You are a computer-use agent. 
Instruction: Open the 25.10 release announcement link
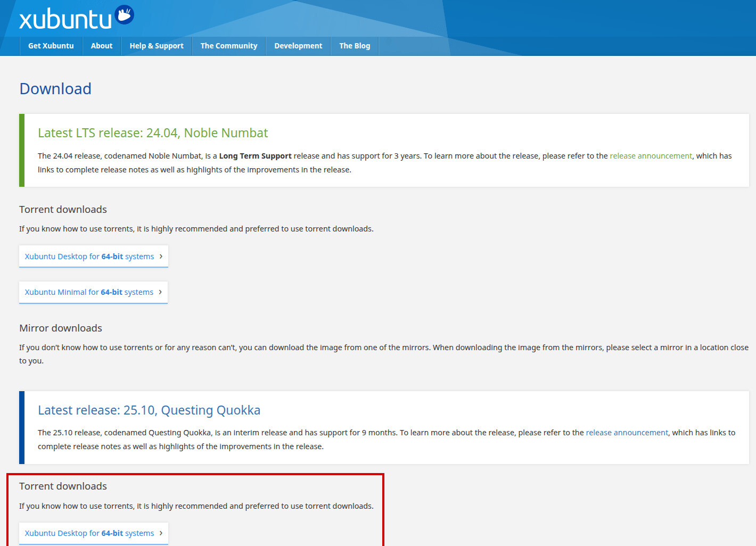627,433
